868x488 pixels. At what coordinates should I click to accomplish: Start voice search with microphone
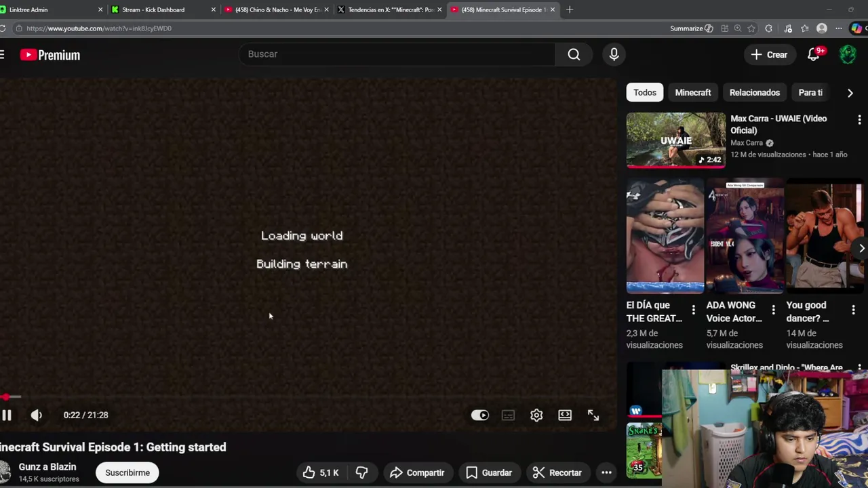[x=614, y=54]
